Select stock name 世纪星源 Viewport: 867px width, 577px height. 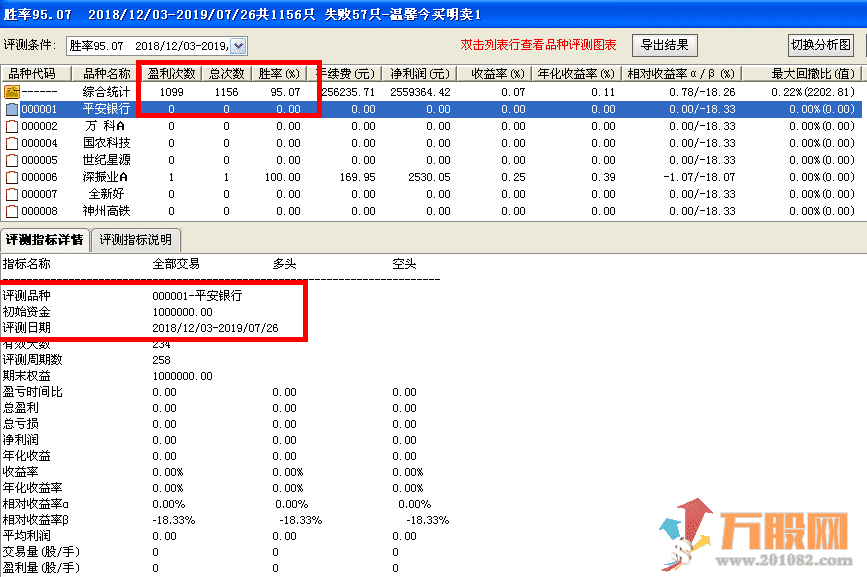coord(106,160)
